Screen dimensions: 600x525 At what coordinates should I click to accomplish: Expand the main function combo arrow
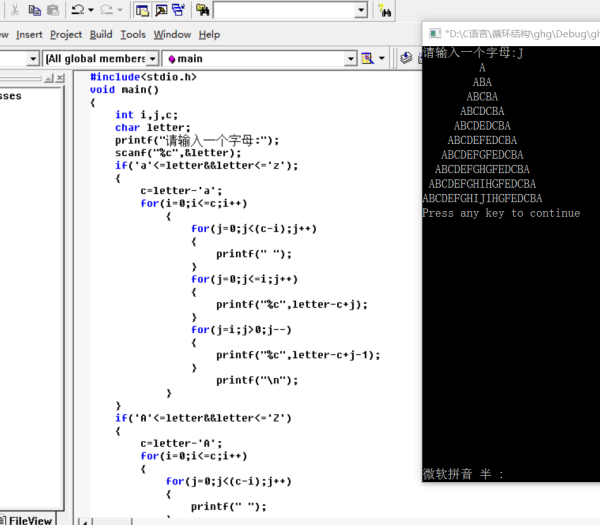351,59
